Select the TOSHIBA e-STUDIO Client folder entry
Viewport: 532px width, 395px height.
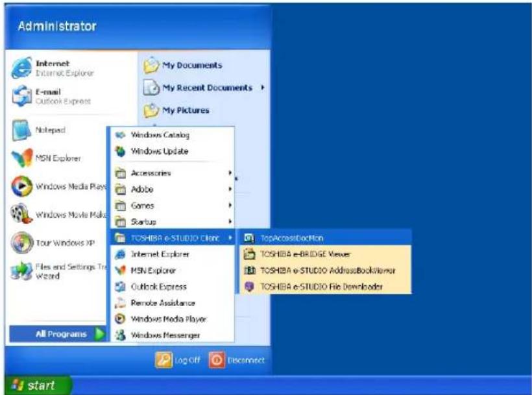173,238
